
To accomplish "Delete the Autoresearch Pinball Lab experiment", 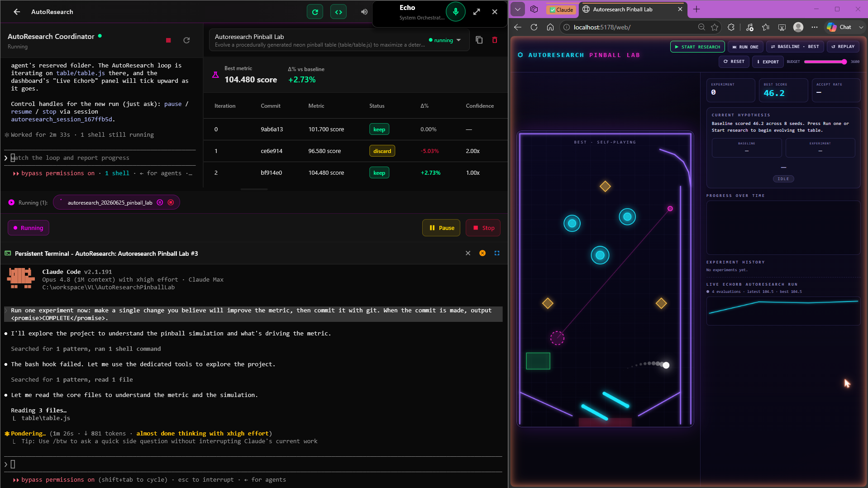I will pyautogui.click(x=495, y=40).
